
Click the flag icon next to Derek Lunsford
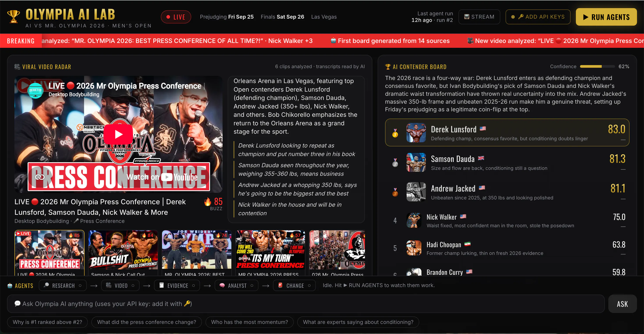(x=483, y=129)
